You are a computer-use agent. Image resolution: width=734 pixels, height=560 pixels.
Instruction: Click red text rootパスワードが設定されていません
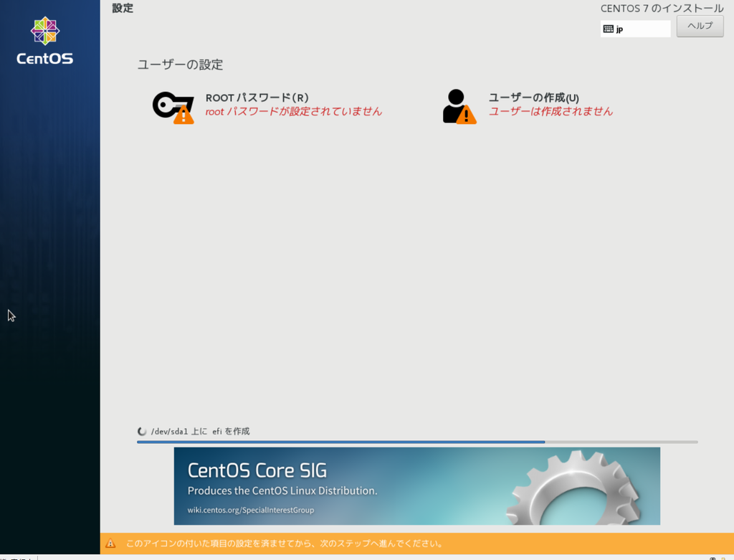293,111
